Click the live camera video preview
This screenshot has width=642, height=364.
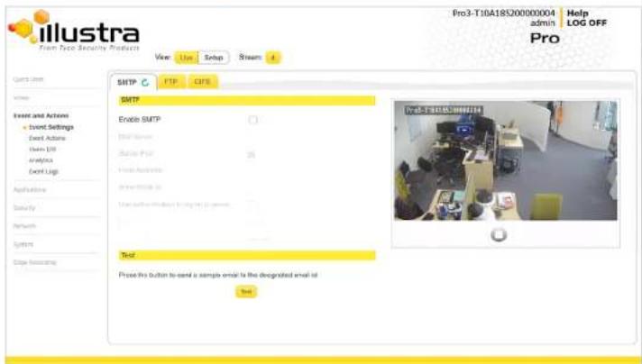point(505,160)
